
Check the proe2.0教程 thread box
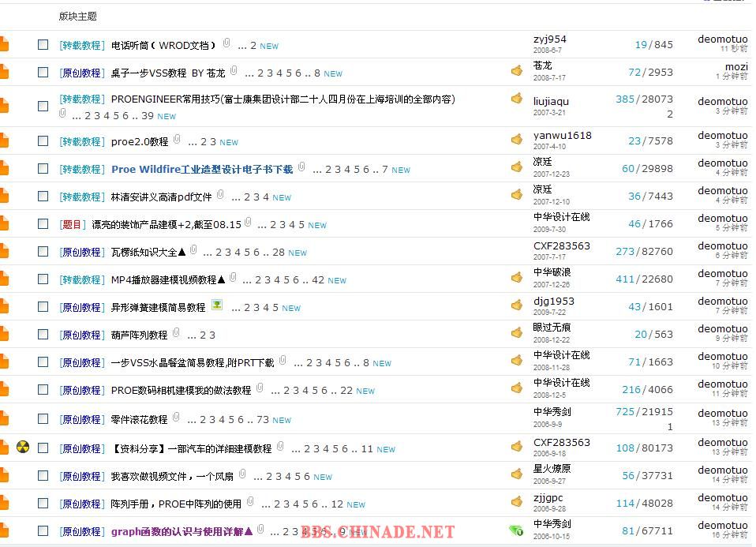(x=43, y=140)
